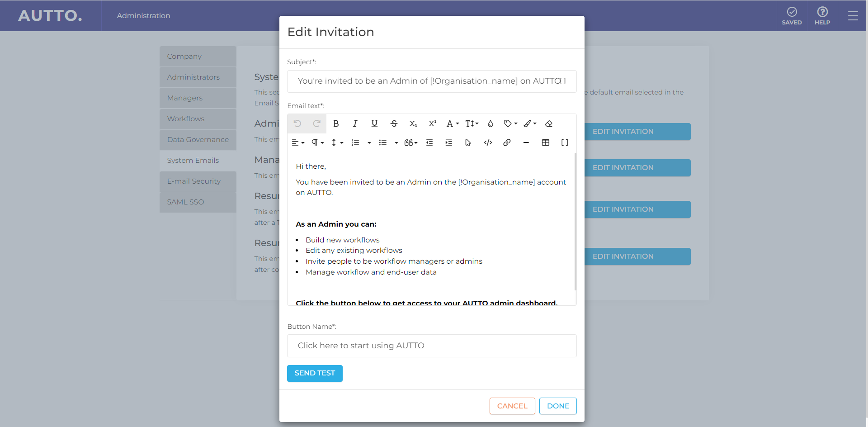Cancel editing the invitation
Viewport: 868px width, 427px height.
[x=512, y=406]
